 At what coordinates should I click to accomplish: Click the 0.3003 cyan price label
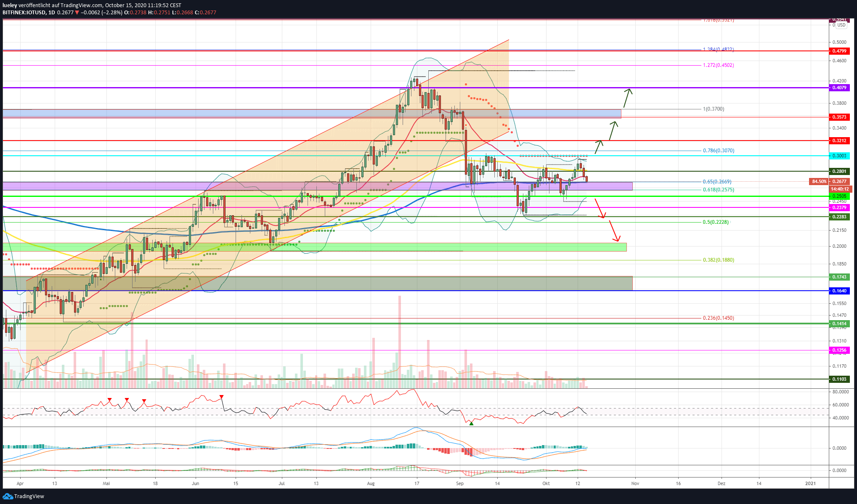(x=839, y=156)
